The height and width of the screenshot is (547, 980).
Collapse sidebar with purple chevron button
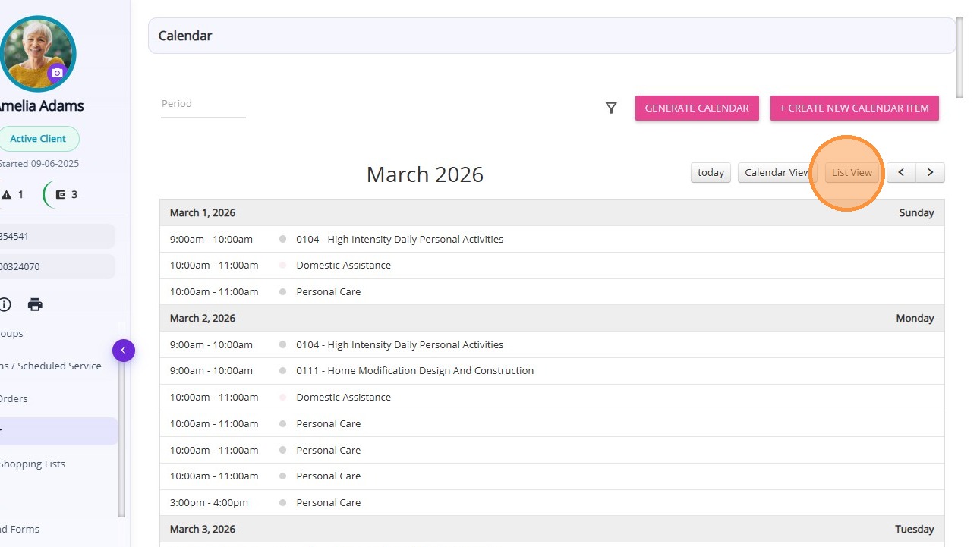tap(124, 351)
